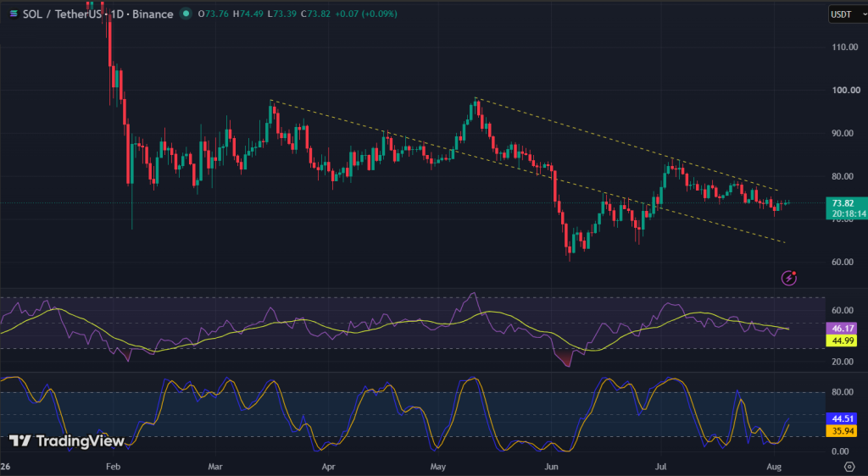Click the Solana symbol logo icon
The width and height of the screenshot is (868, 476).
click(14, 14)
